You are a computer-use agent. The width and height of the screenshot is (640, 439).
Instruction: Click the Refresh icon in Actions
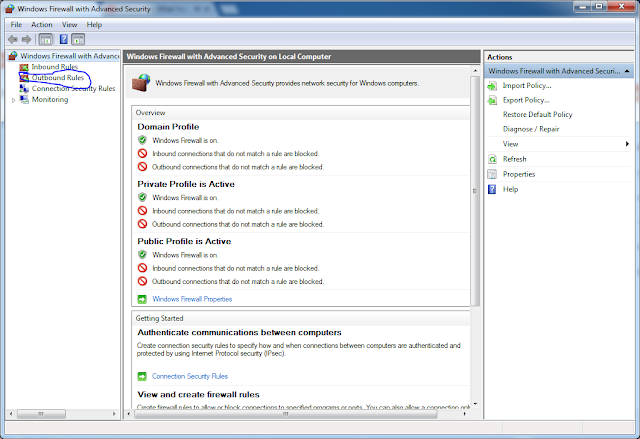coord(492,159)
